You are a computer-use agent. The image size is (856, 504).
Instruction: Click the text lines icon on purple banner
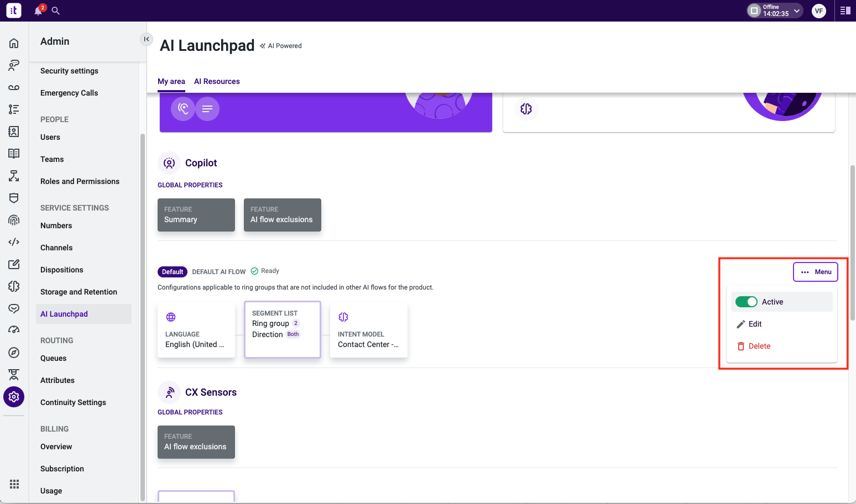coord(207,109)
